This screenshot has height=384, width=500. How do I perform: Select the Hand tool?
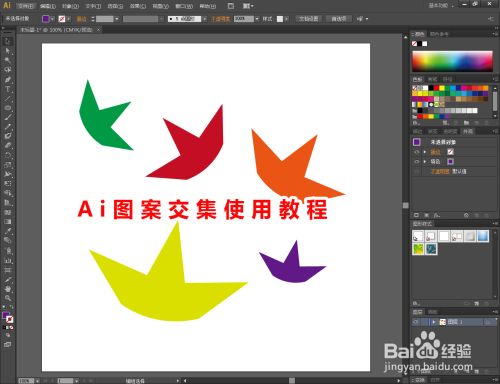[x=7, y=289]
